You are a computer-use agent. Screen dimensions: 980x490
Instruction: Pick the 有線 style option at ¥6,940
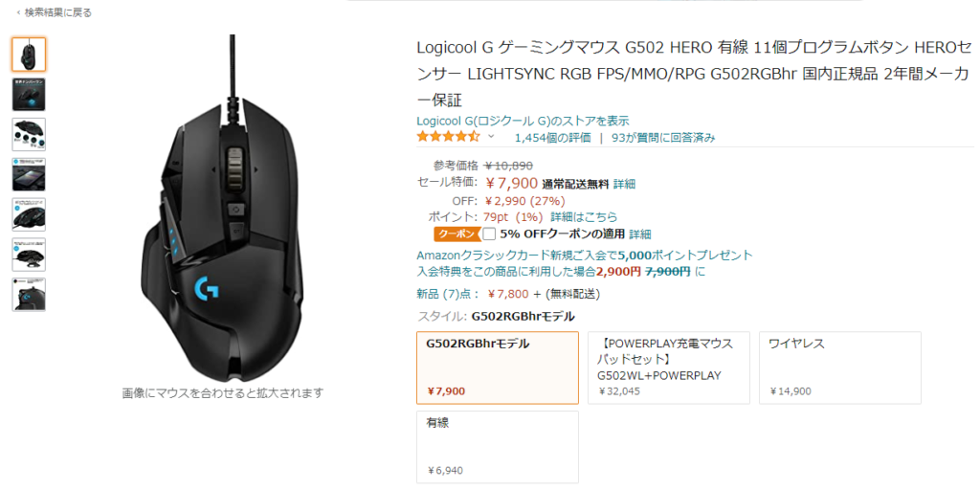pyautogui.click(x=498, y=448)
